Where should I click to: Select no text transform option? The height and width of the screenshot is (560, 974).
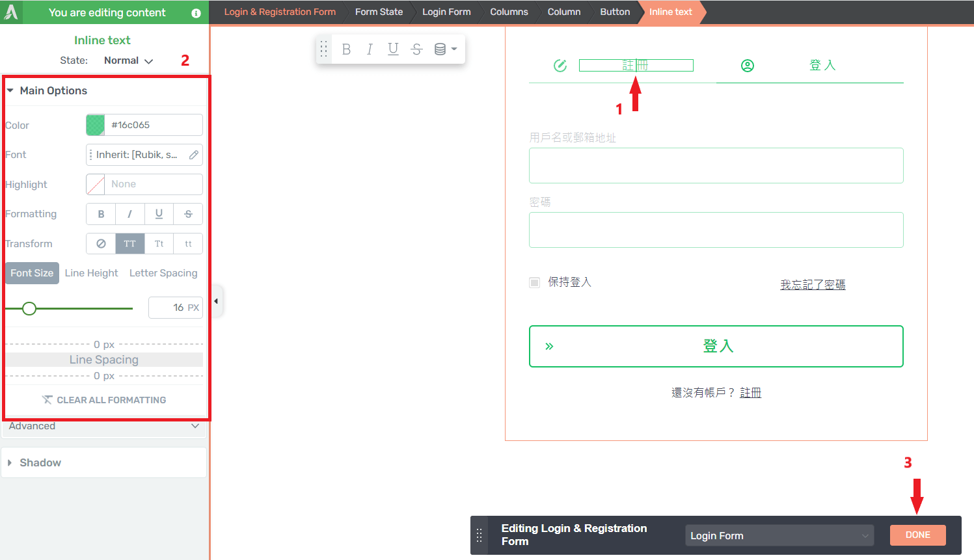click(101, 244)
